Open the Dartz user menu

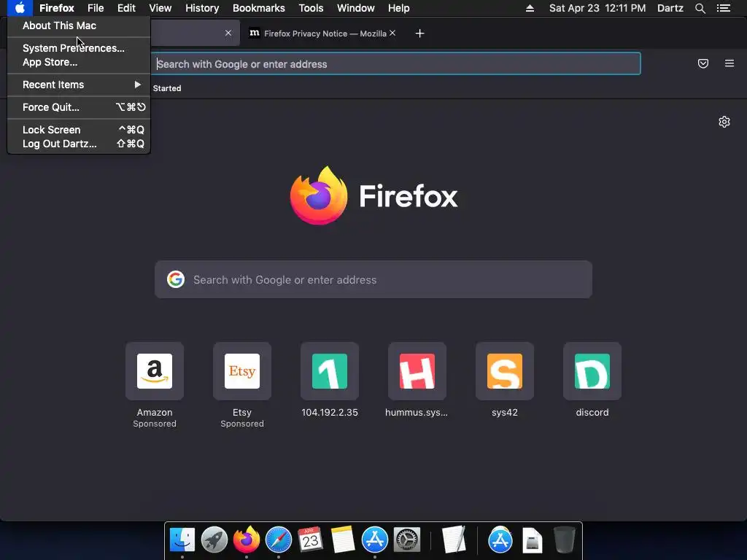670,8
